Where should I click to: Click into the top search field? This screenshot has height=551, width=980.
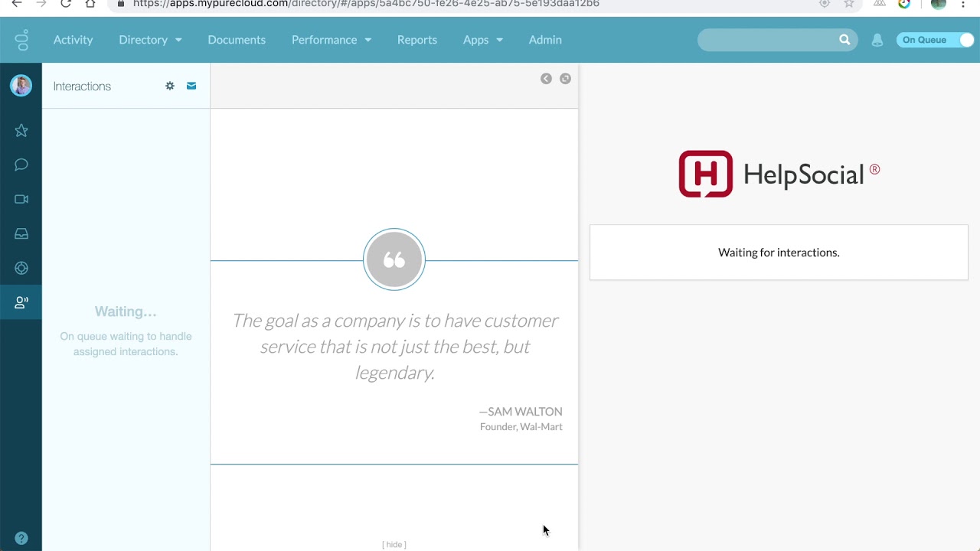768,40
